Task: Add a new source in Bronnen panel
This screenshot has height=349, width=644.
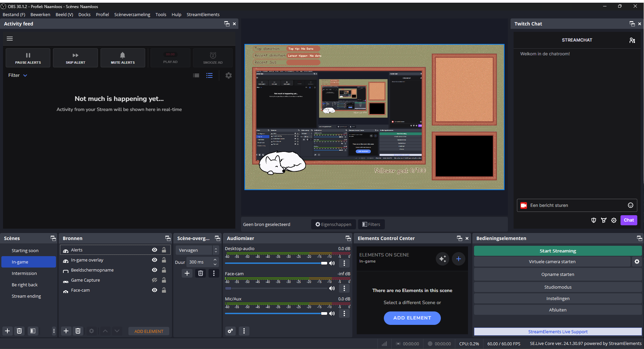Action: point(66,331)
